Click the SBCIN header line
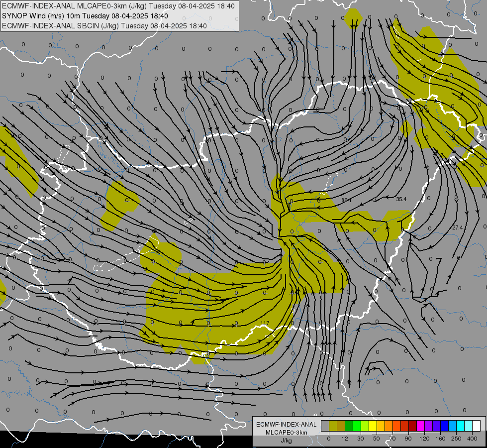487x448 pixels. pyautogui.click(x=104, y=26)
